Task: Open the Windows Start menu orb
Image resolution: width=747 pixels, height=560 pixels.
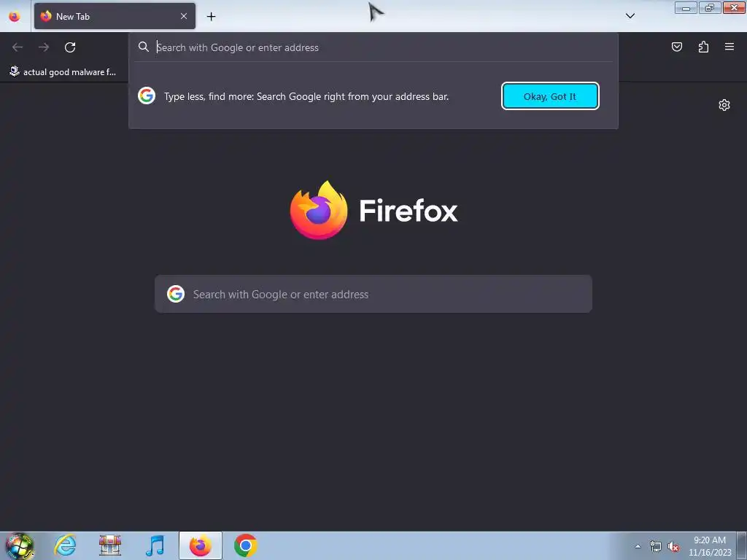Action: (19, 545)
